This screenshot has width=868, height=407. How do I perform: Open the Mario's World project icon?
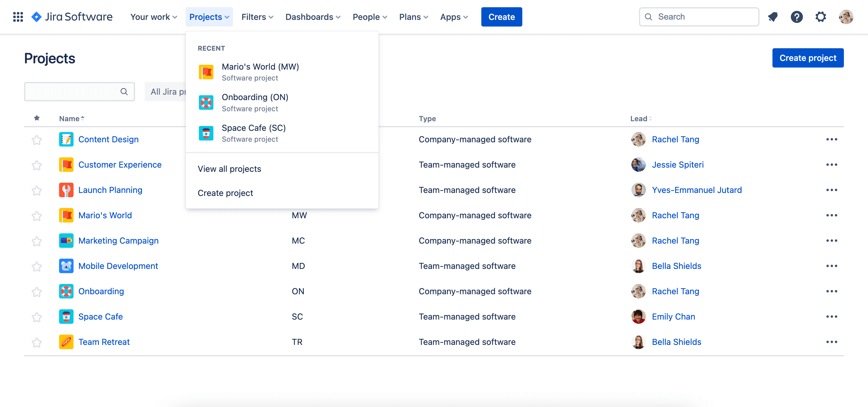(206, 72)
